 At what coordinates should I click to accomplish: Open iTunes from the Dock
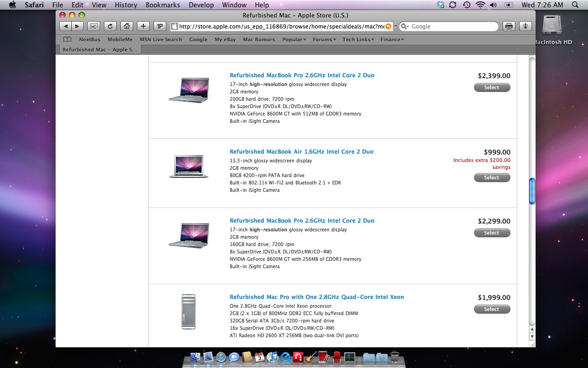pos(272,357)
